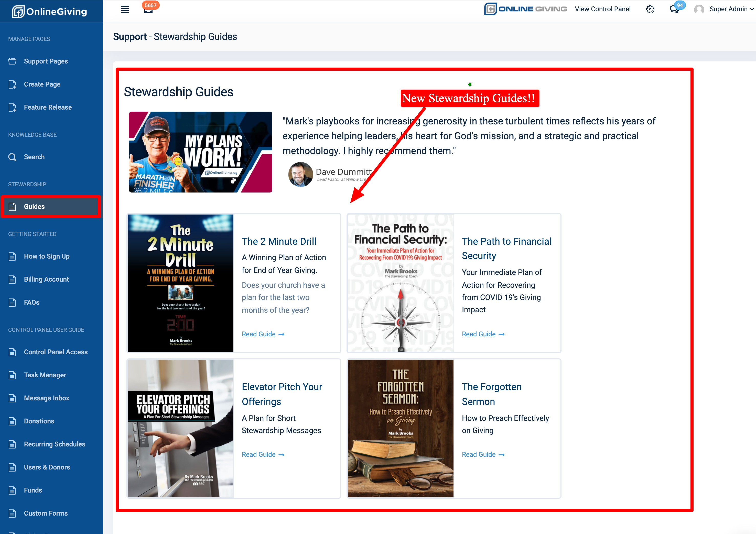756x534 pixels.
Task: Click the Message Inbox document icon
Action: point(13,398)
